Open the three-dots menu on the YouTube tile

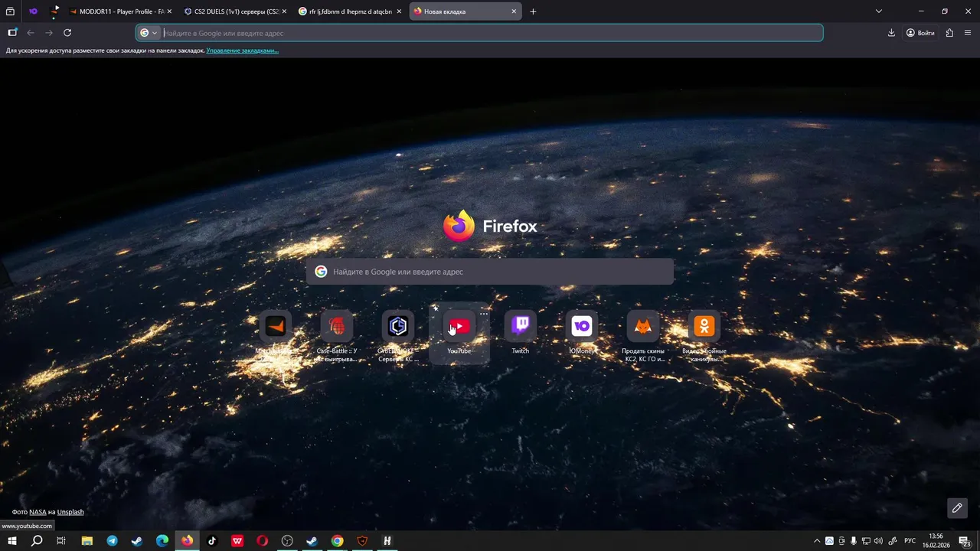[x=484, y=314]
